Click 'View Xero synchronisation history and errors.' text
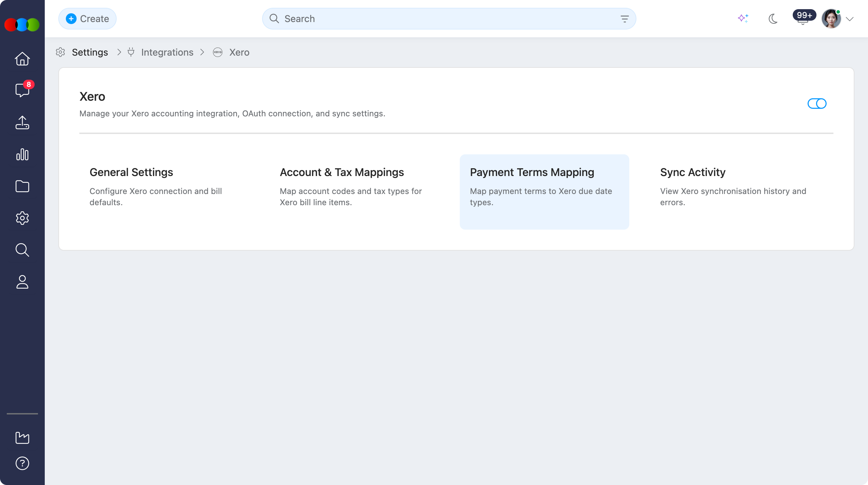This screenshot has width=868, height=485. [733, 197]
